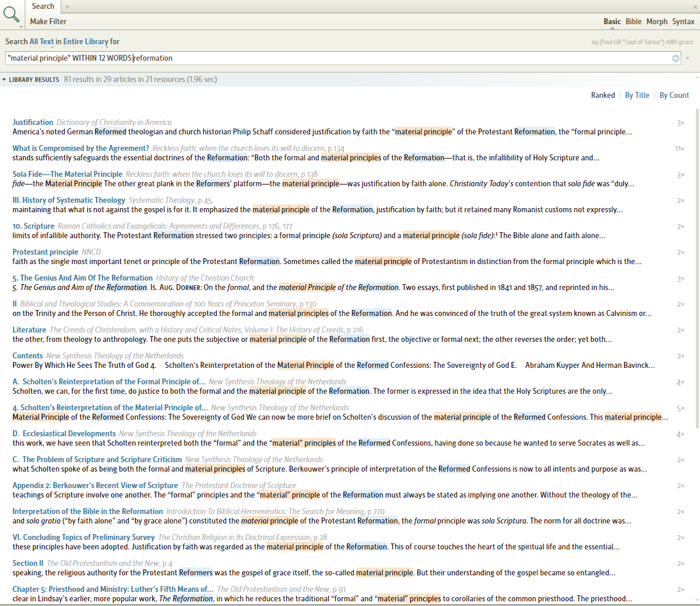Viewport: 700px width, 606px height.
Task: Switch to Morph search type
Action: click(657, 21)
